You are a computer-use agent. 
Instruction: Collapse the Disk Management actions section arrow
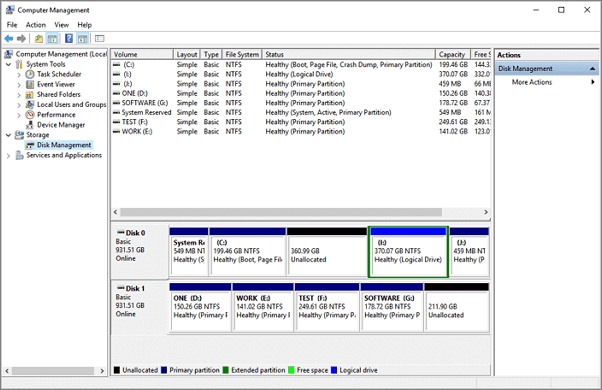(x=592, y=69)
